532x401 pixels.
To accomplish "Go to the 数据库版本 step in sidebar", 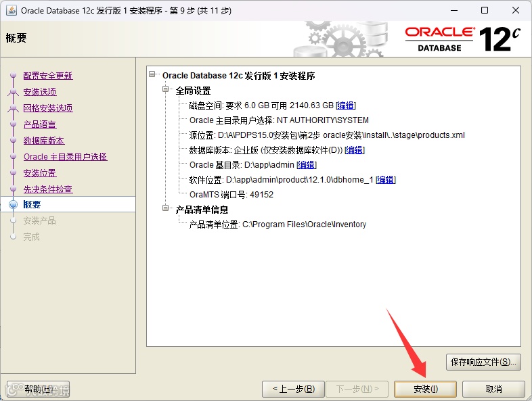I will click(44, 141).
